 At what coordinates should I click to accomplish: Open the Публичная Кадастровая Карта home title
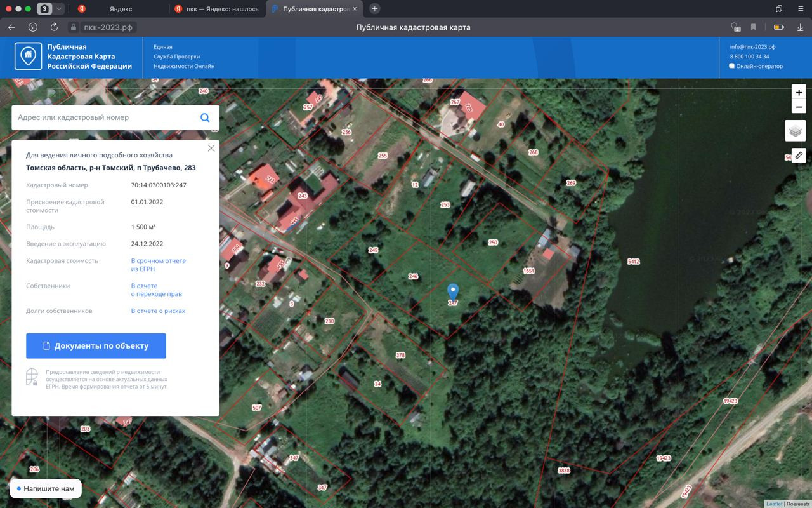[x=89, y=57]
